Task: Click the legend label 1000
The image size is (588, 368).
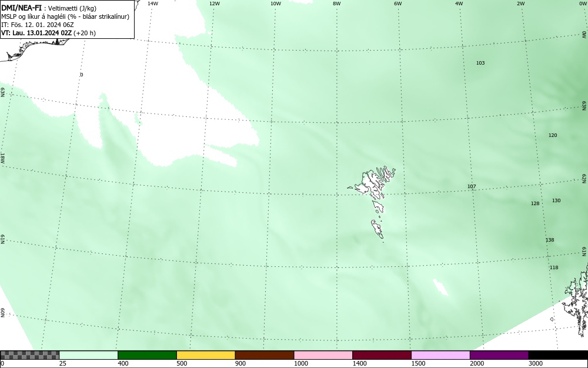Action: click(x=300, y=363)
